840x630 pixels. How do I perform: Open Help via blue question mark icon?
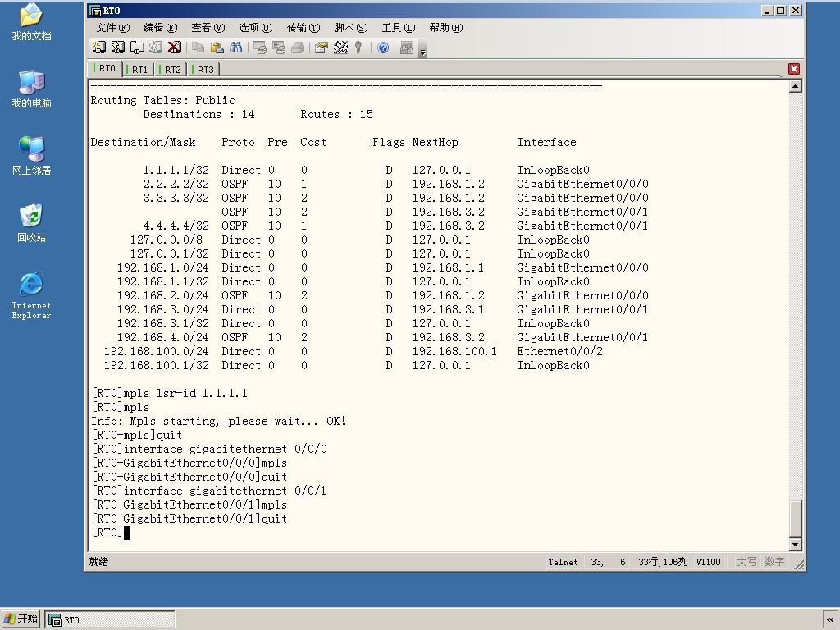tap(383, 48)
